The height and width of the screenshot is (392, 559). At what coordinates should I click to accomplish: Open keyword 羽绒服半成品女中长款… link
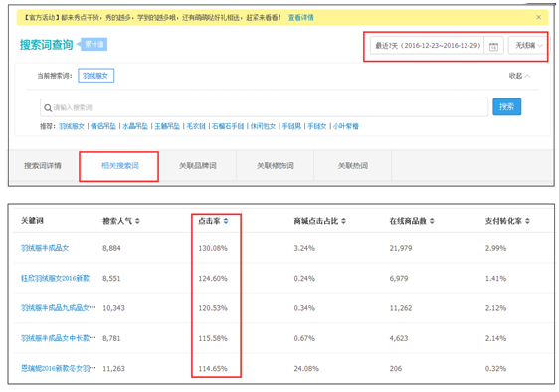point(59,338)
